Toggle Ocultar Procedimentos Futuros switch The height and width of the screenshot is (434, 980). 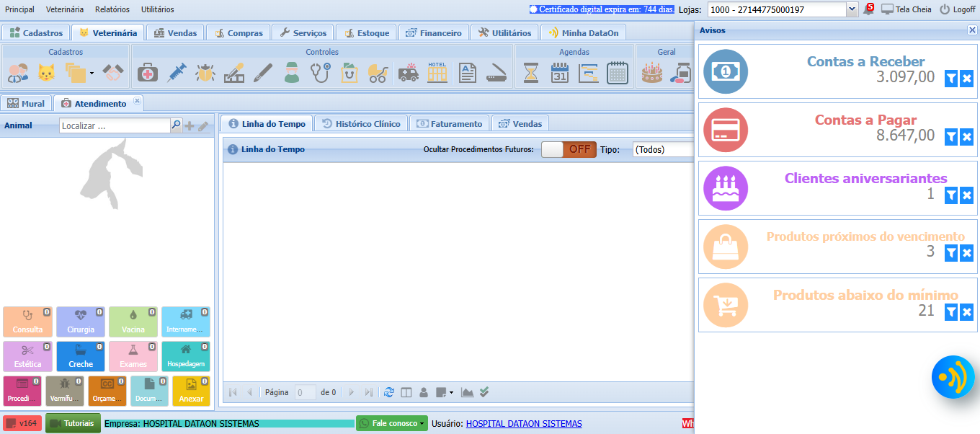click(569, 149)
